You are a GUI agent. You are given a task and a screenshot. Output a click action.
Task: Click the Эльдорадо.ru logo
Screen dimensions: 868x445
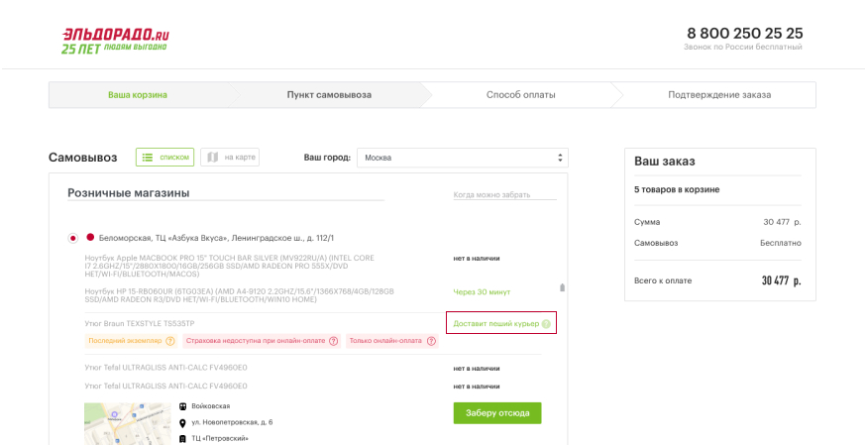[x=115, y=40]
